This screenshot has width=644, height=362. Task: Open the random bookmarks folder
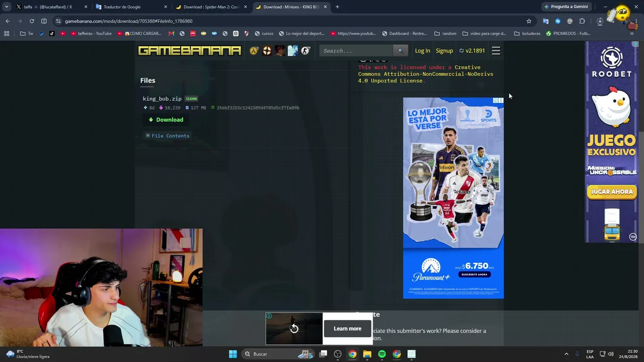click(x=445, y=34)
